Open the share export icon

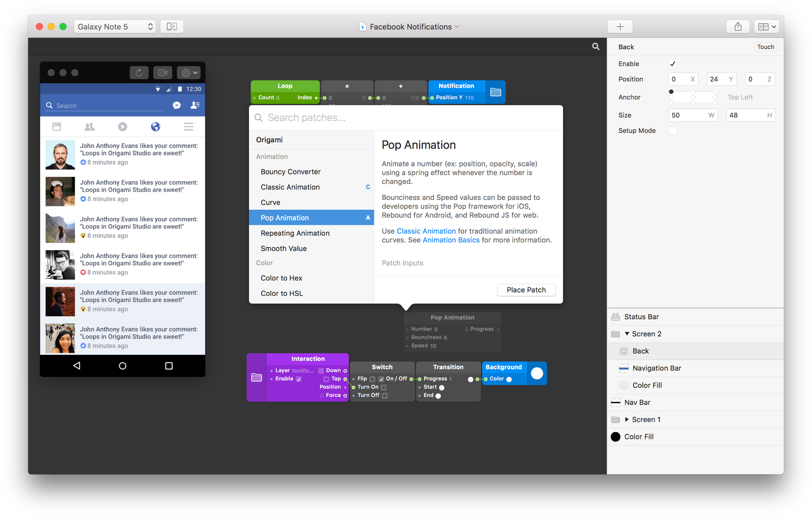click(738, 27)
